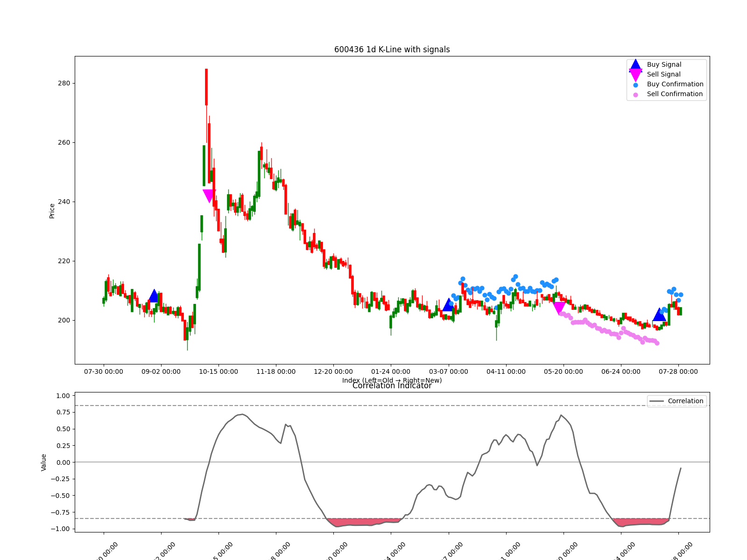The width and height of the screenshot is (747, 560).
Task: Click the 260 price axis label
Action: click(64, 142)
